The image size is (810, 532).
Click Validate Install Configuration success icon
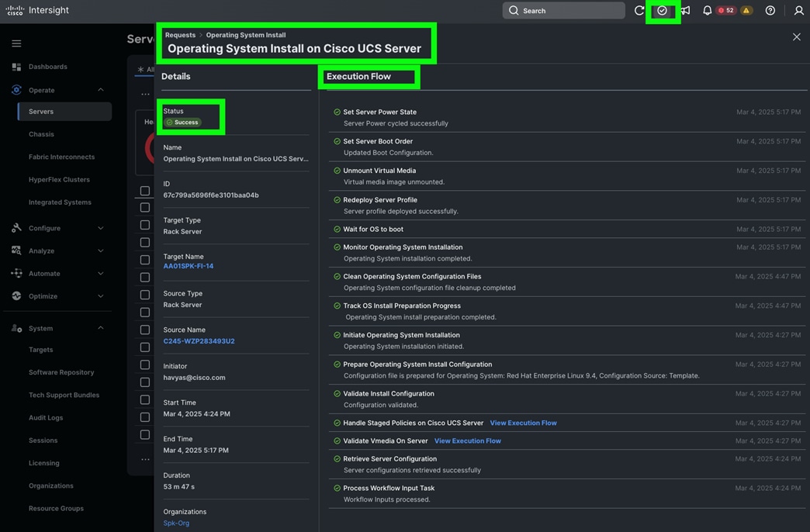(337, 393)
